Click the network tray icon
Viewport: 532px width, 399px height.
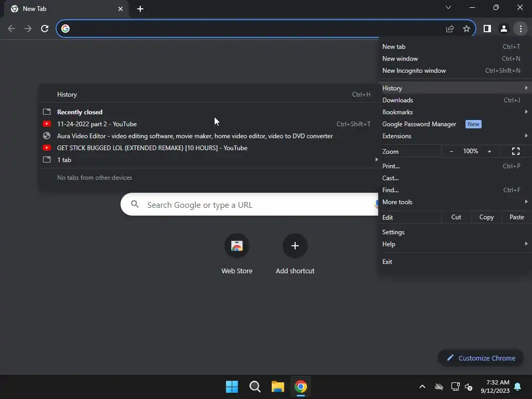pos(455,387)
